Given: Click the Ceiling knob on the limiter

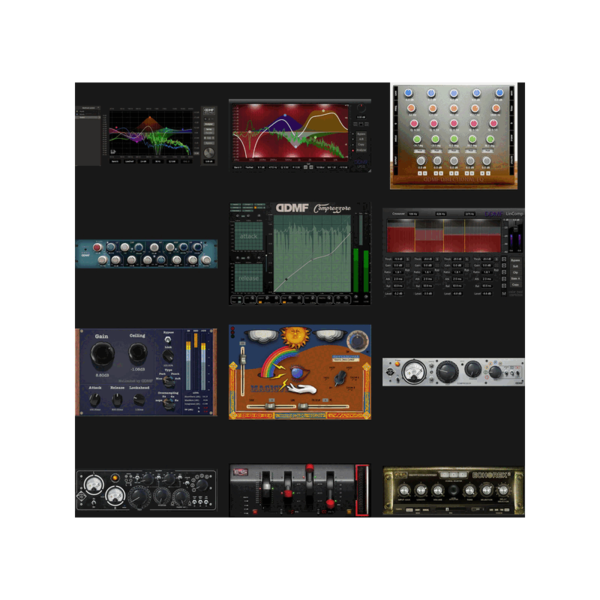Looking at the screenshot, I should pyautogui.click(x=137, y=353).
